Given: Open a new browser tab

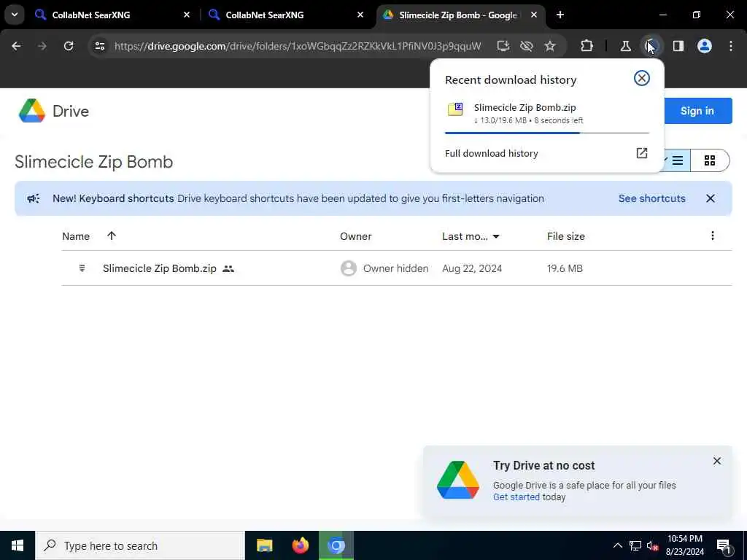Looking at the screenshot, I should [x=560, y=15].
